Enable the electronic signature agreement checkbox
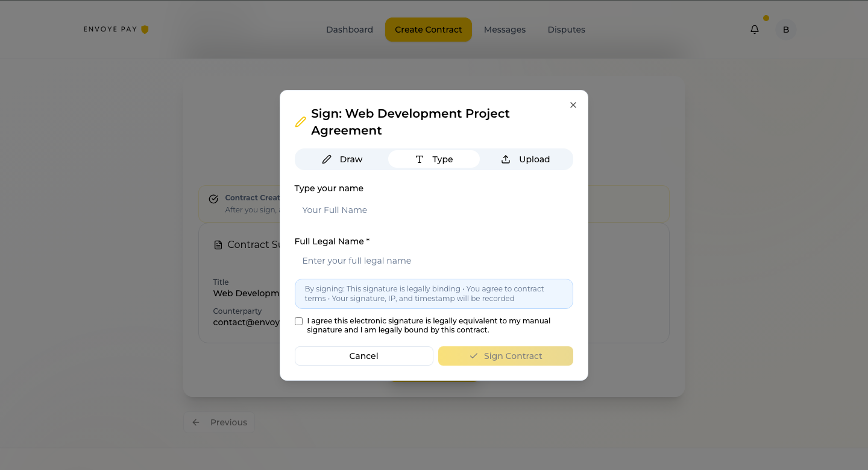Image resolution: width=868 pixels, height=470 pixels. click(x=298, y=320)
